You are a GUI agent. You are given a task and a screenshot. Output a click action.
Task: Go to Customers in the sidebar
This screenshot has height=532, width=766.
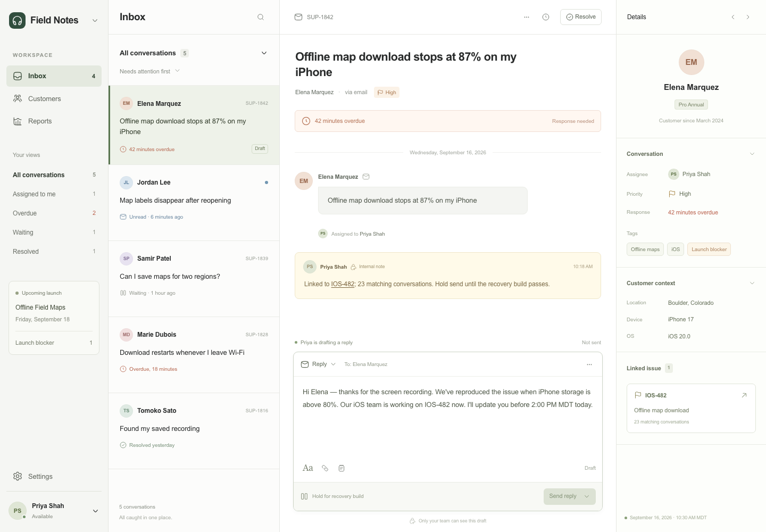54,99
